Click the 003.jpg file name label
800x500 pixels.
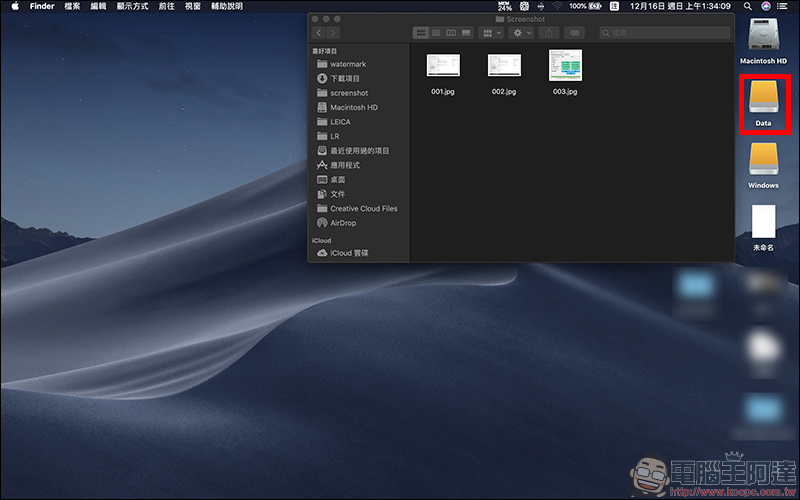565,92
